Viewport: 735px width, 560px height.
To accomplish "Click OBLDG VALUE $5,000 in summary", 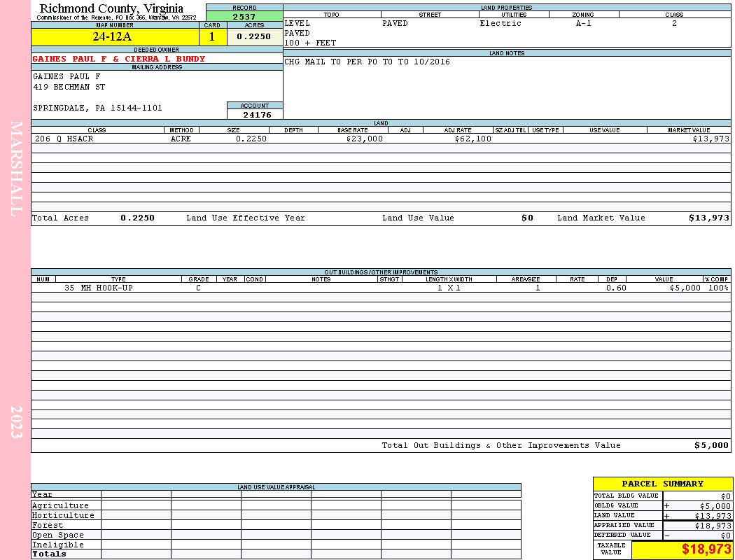I will [715, 506].
